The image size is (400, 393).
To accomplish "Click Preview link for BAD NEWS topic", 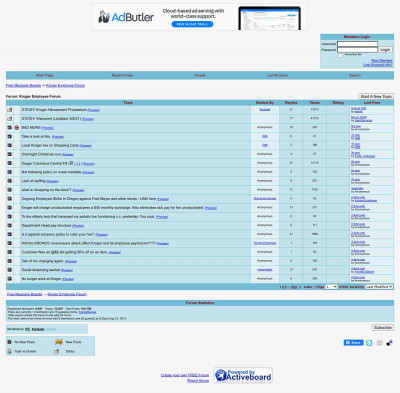I will (x=48, y=128).
